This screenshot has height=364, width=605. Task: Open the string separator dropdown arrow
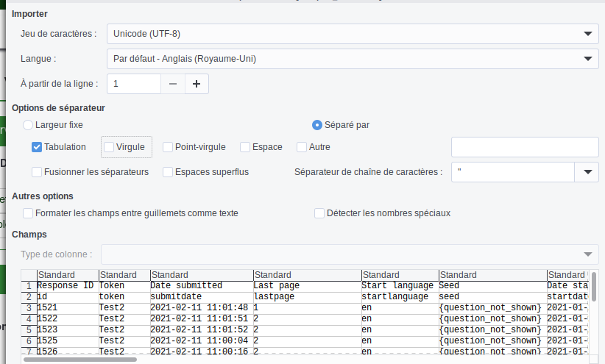click(x=587, y=172)
